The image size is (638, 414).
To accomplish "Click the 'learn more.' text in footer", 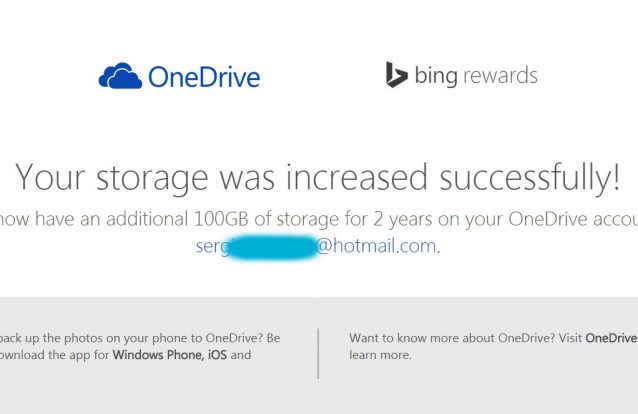I will click(380, 354).
